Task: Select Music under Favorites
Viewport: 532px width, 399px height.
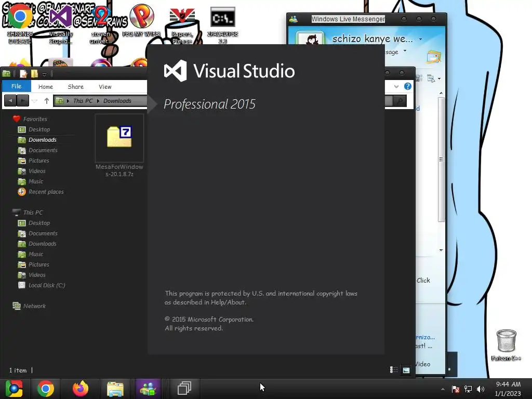Action: click(x=36, y=181)
